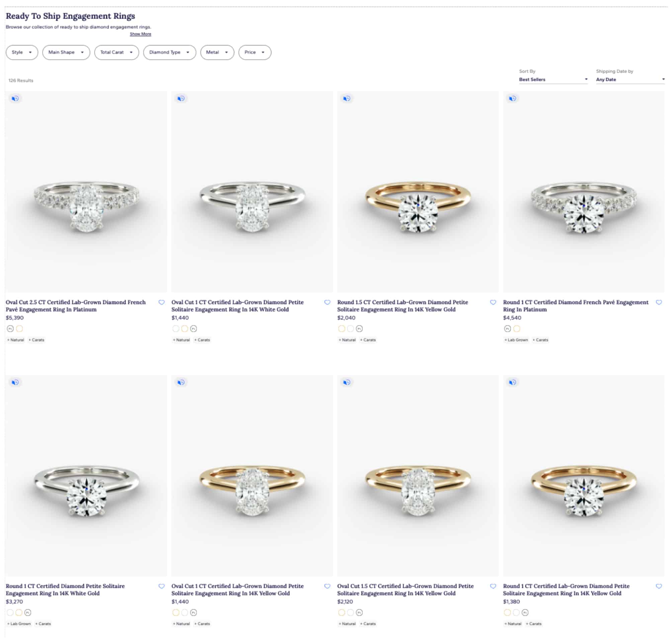Favorite the Oval Cut 2.5 CT platinum ring
672x643 pixels.
[x=161, y=302]
